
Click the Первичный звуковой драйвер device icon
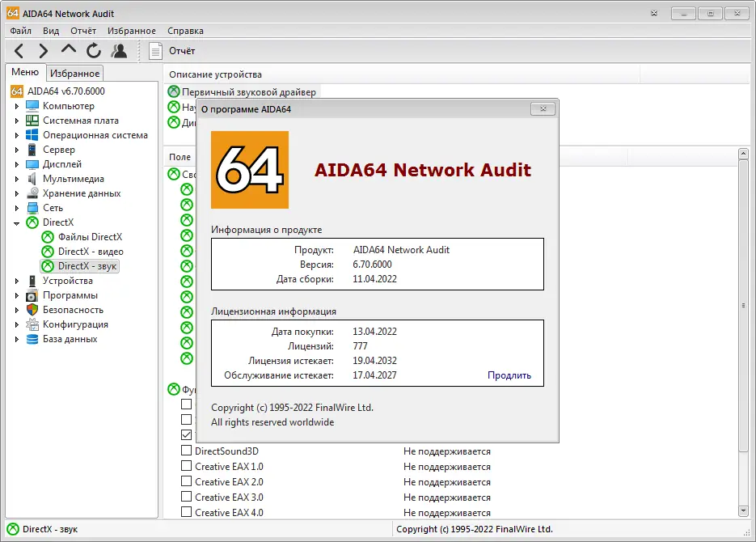(x=174, y=92)
